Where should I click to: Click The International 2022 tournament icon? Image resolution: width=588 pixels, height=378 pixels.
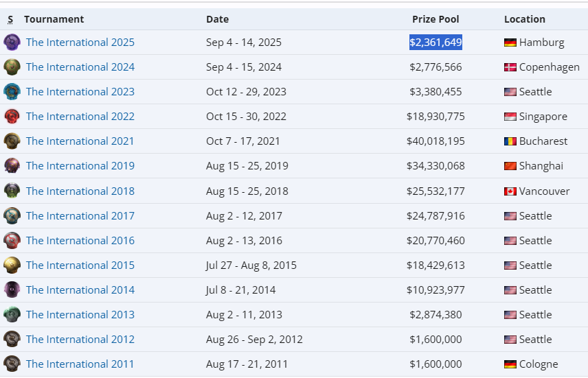(12, 117)
